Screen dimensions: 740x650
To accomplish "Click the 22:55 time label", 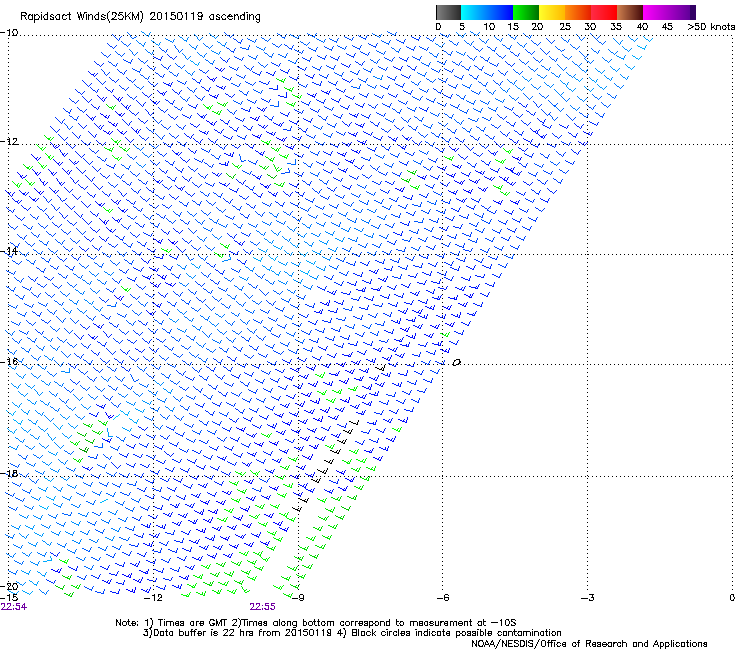I will coord(262,607).
